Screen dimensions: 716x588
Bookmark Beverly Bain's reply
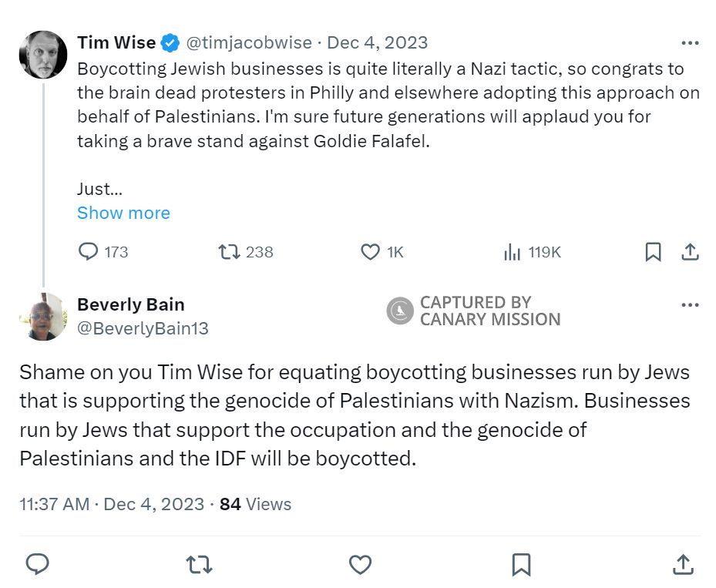[521, 564]
